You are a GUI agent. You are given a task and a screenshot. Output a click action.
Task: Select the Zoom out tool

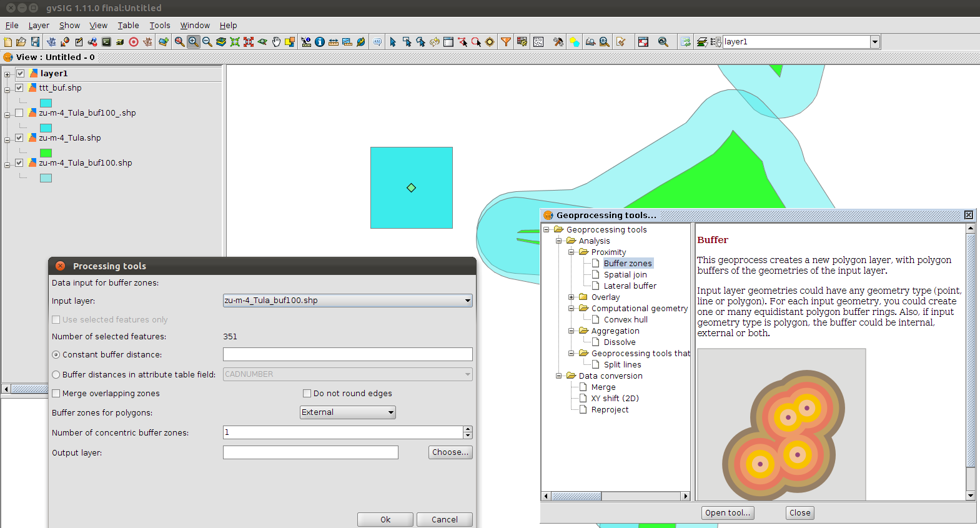pyautogui.click(x=207, y=42)
